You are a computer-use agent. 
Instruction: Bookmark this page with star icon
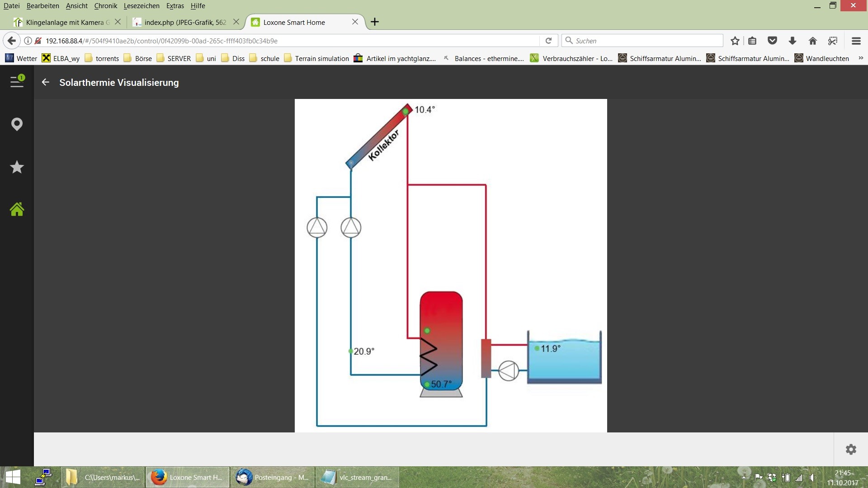(735, 41)
